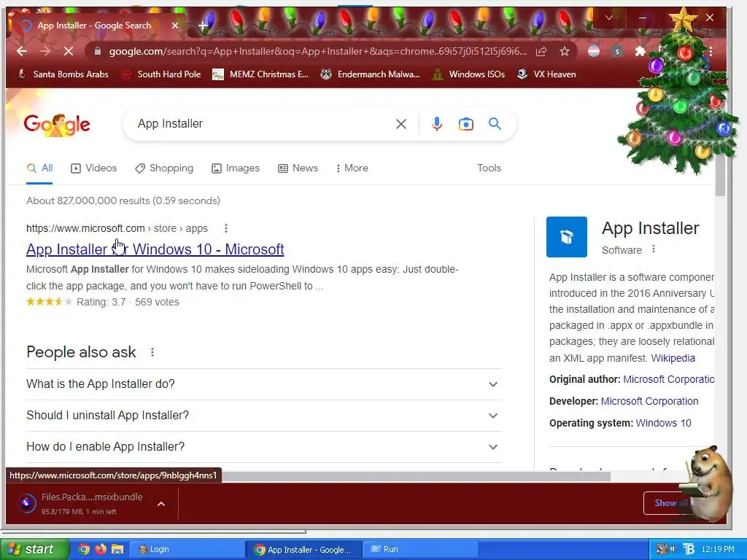Click the 'About 827,000,000 results' text
The height and width of the screenshot is (560, 747).
click(123, 201)
